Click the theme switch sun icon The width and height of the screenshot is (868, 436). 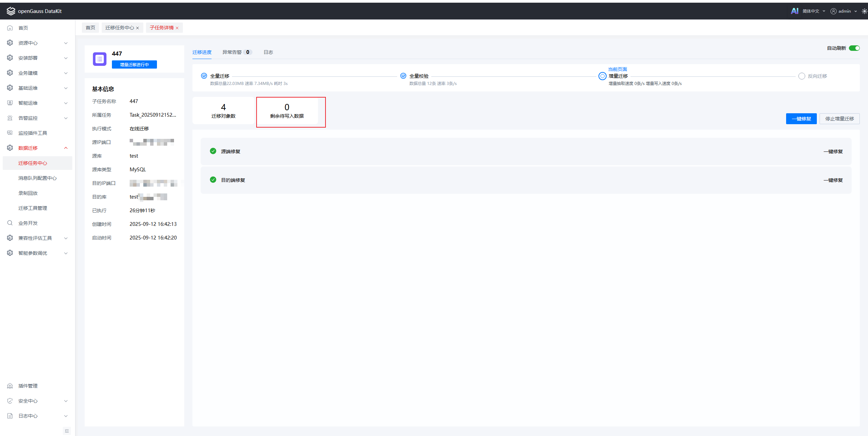pyautogui.click(x=864, y=11)
